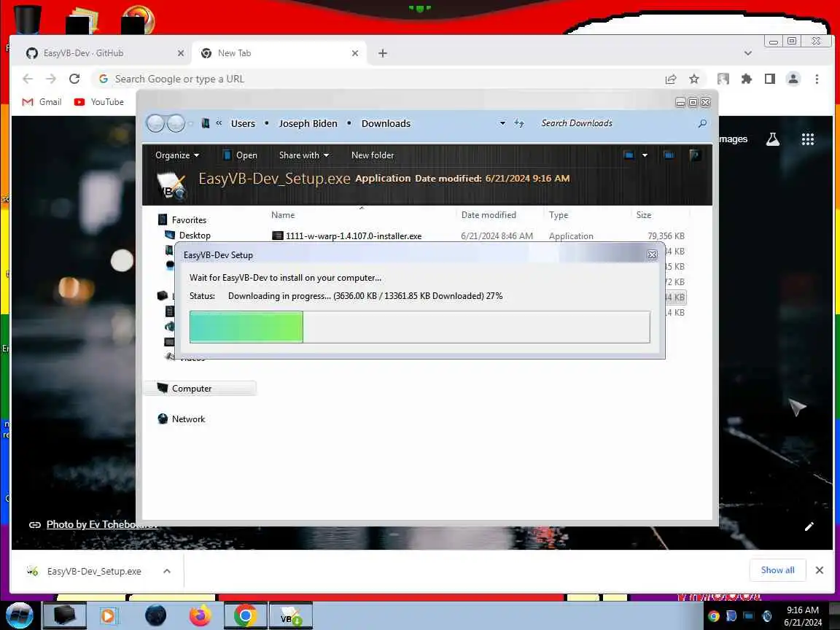This screenshot has height=630, width=840.
Task: Close the EasyVB-Dev Setup dialog
Action: 652,255
